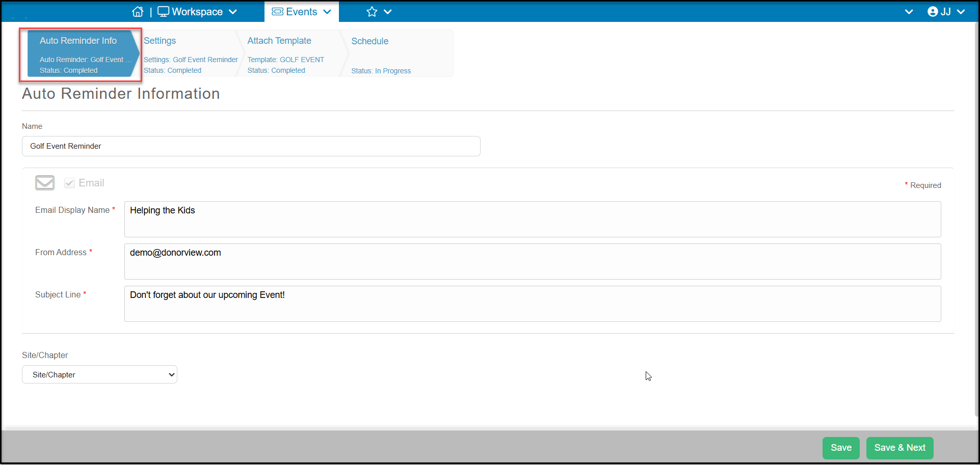Open the favorites star icon
980x465 pixels.
pos(372,12)
